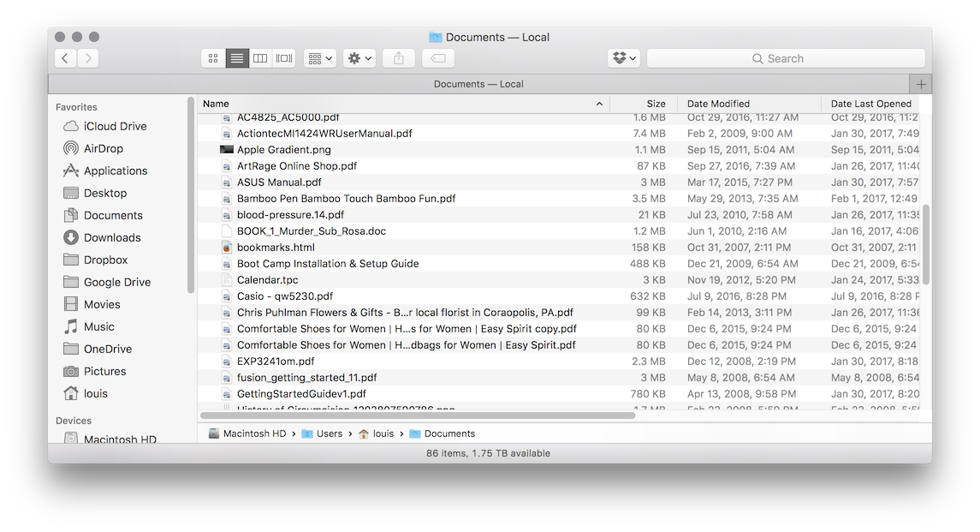Switch to icon view
This screenshot has height=532, width=980.
[x=212, y=57]
